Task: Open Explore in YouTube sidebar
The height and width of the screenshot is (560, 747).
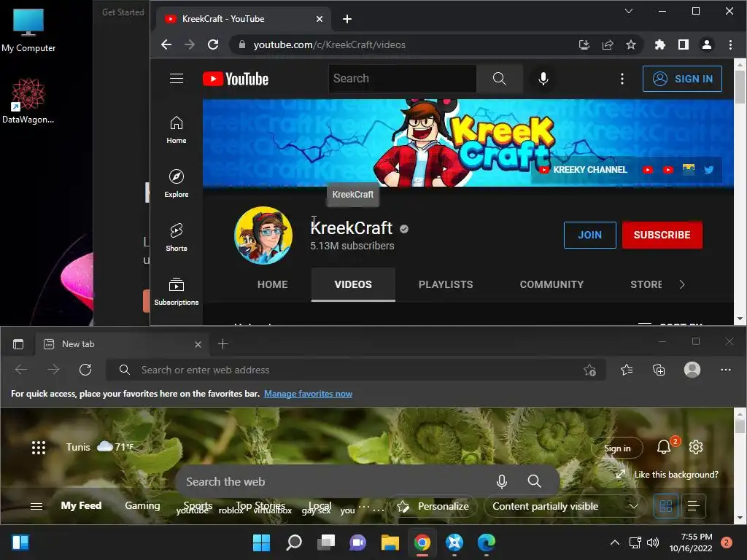Action: point(177,183)
